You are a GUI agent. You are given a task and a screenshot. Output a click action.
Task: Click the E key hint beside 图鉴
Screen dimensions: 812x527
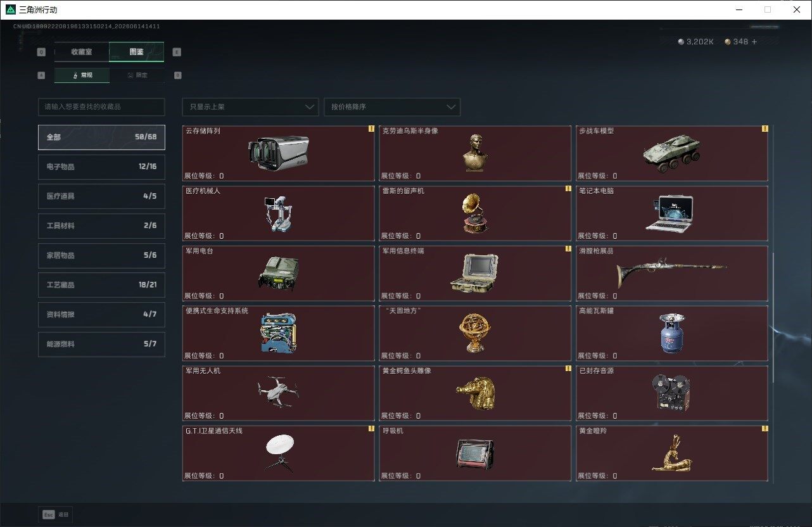tap(177, 52)
